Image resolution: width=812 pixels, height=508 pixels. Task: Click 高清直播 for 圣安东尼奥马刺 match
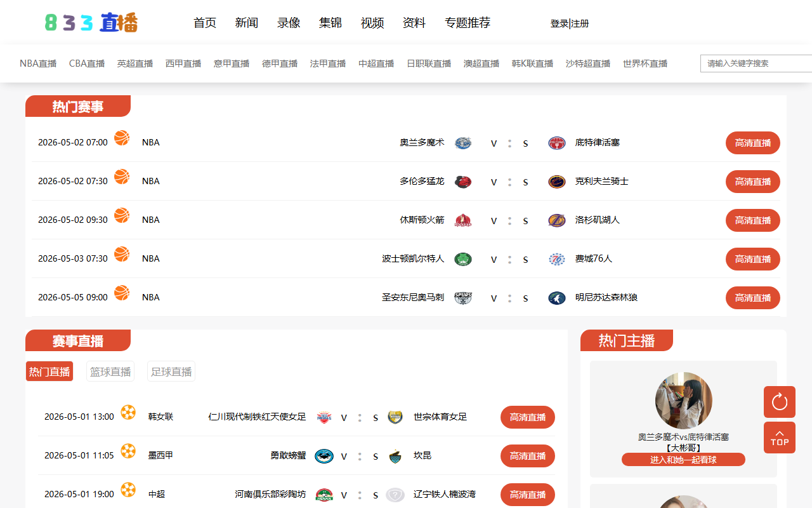click(753, 298)
